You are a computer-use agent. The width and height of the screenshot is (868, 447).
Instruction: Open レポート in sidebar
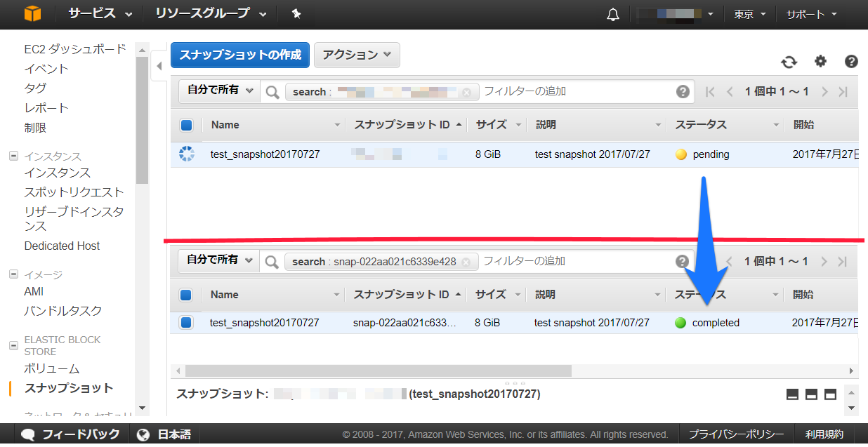click(x=46, y=108)
